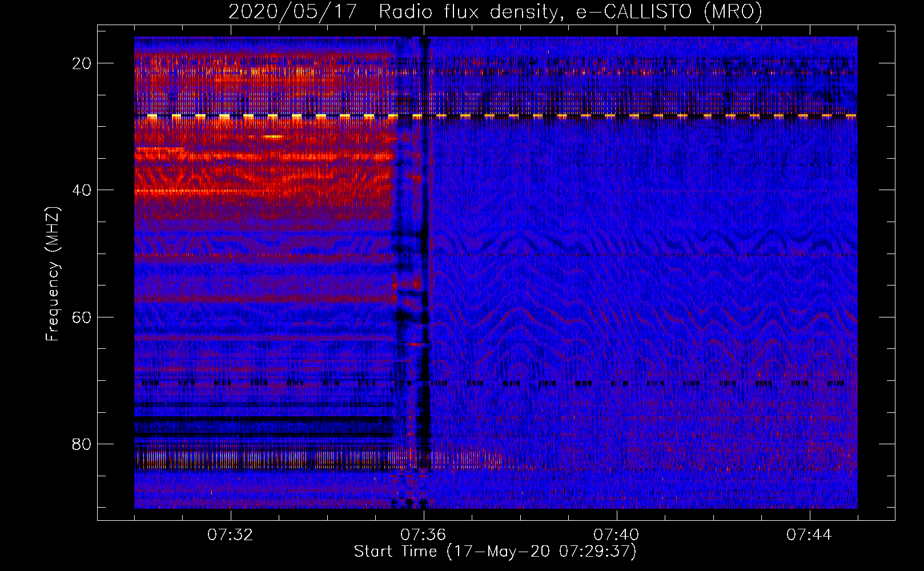Click the '07:44' time tick label
This screenshot has height=571, width=924.
[809, 535]
